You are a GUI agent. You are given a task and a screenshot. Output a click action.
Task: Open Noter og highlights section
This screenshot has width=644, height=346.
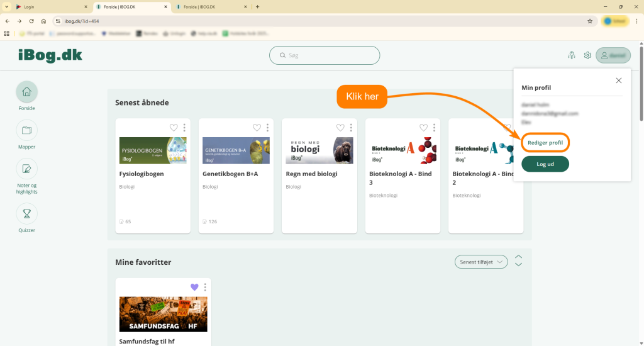point(26,169)
